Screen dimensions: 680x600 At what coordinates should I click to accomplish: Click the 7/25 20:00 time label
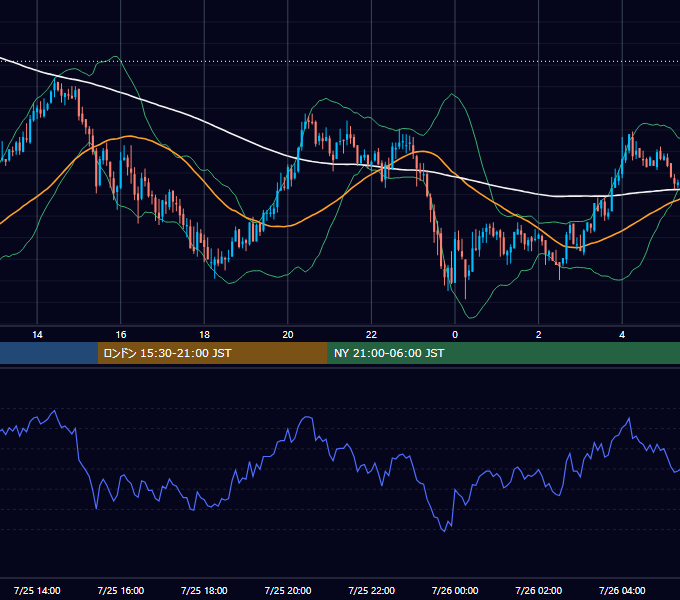click(288, 590)
